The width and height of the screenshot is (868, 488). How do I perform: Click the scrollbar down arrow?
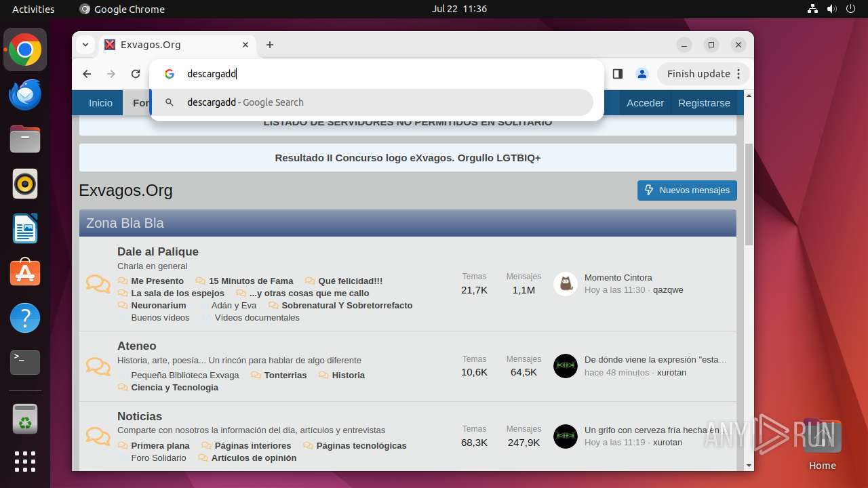(749, 466)
